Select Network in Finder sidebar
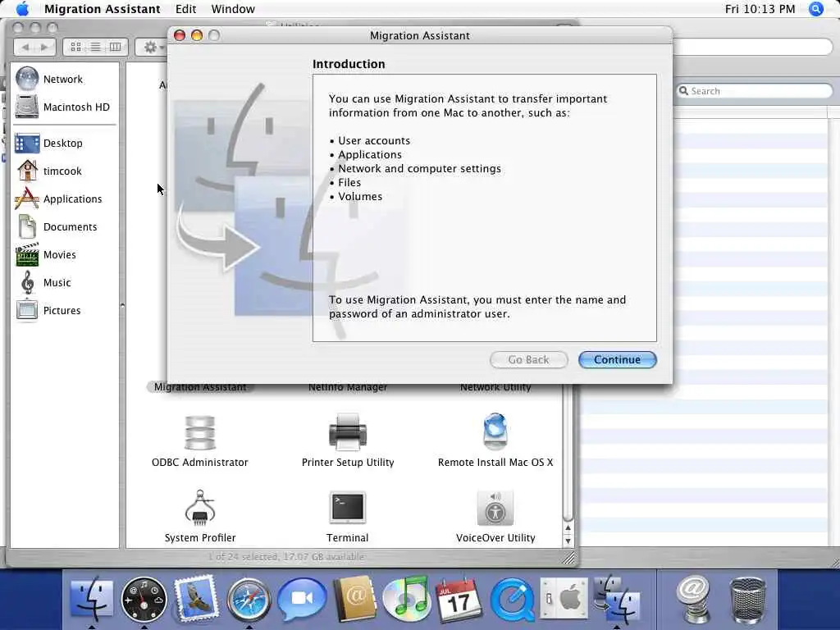Image resolution: width=840 pixels, height=630 pixels. click(64, 79)
